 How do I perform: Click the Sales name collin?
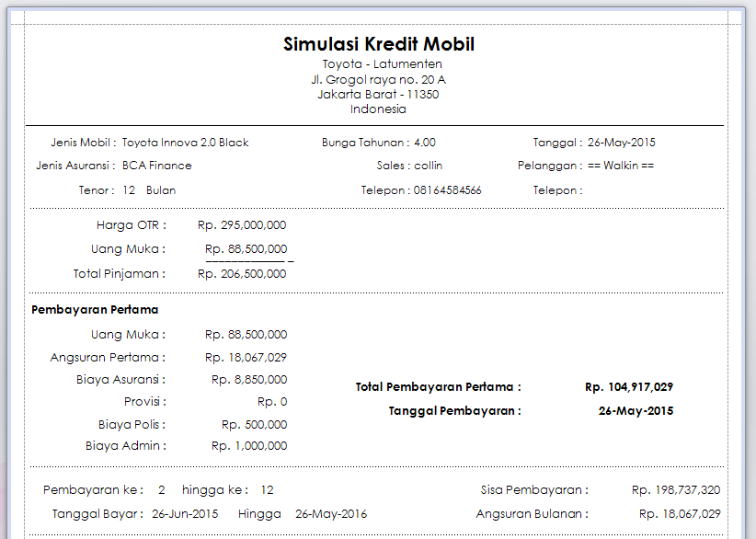429,166
